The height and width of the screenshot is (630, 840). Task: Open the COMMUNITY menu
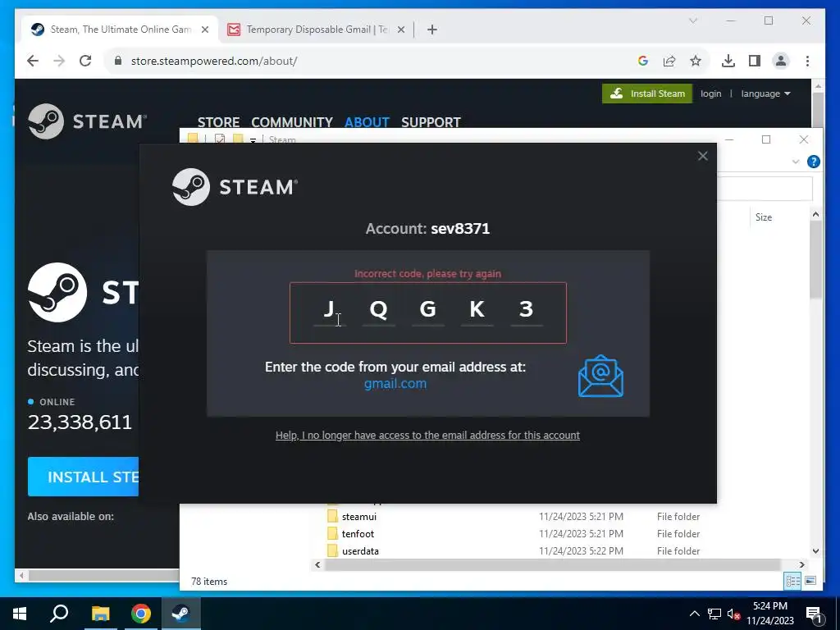coord(292,122)
